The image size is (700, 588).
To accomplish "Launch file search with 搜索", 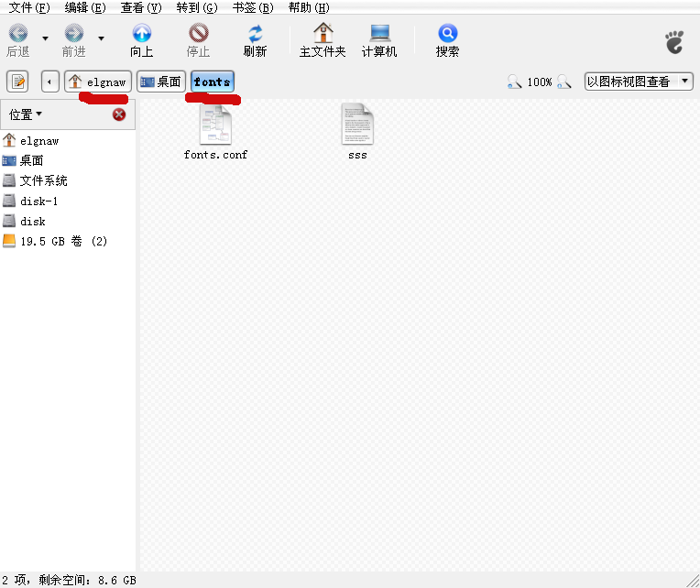I will [447, 40].
